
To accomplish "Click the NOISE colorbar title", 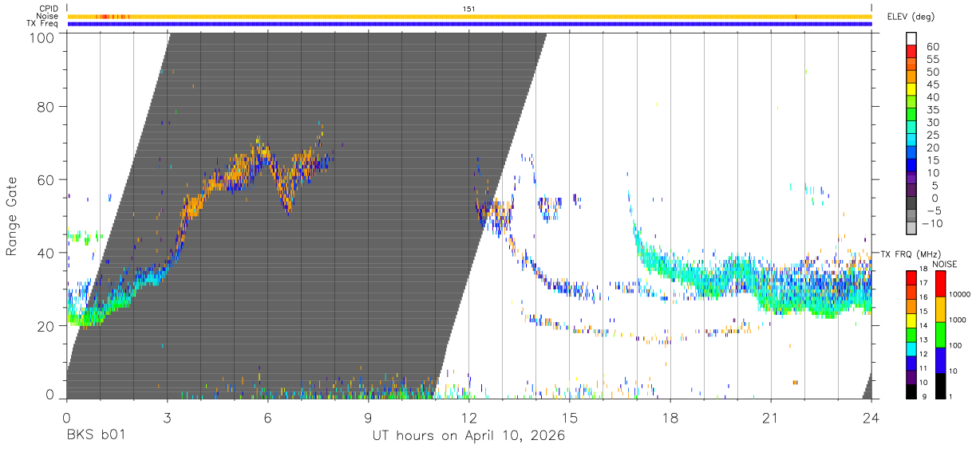I will (x=944, y=264).
